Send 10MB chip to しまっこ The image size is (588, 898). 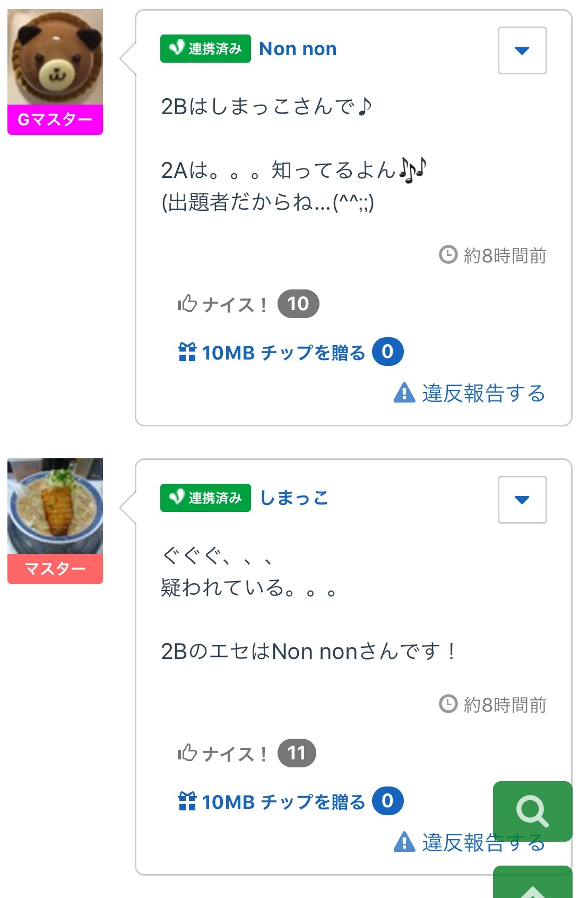point(283,802)
